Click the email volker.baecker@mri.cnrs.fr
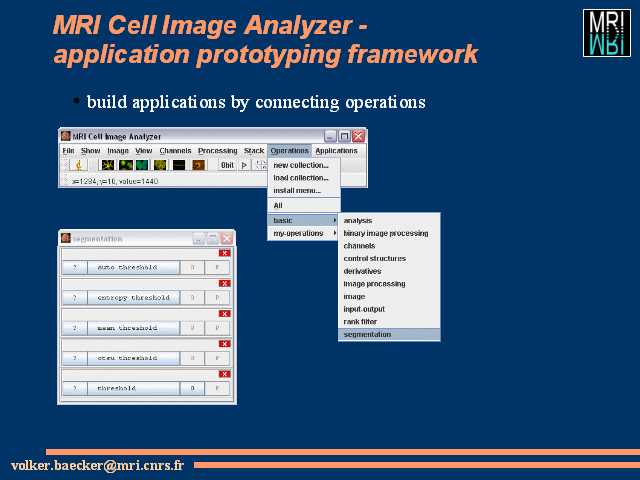 click(x=98, y=465)
